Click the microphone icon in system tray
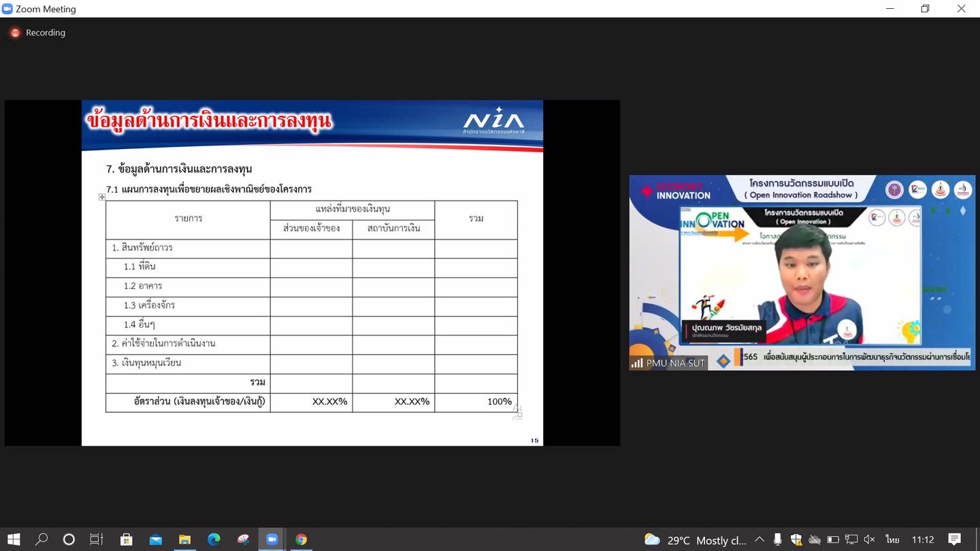Viewport: 980px width, 551px height. click(777, 539)
